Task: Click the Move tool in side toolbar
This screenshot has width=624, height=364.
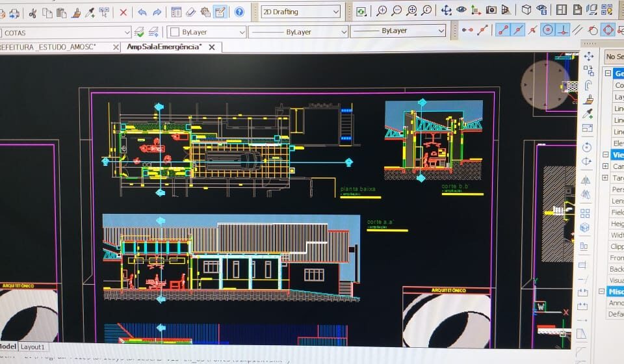Action: 588,57
